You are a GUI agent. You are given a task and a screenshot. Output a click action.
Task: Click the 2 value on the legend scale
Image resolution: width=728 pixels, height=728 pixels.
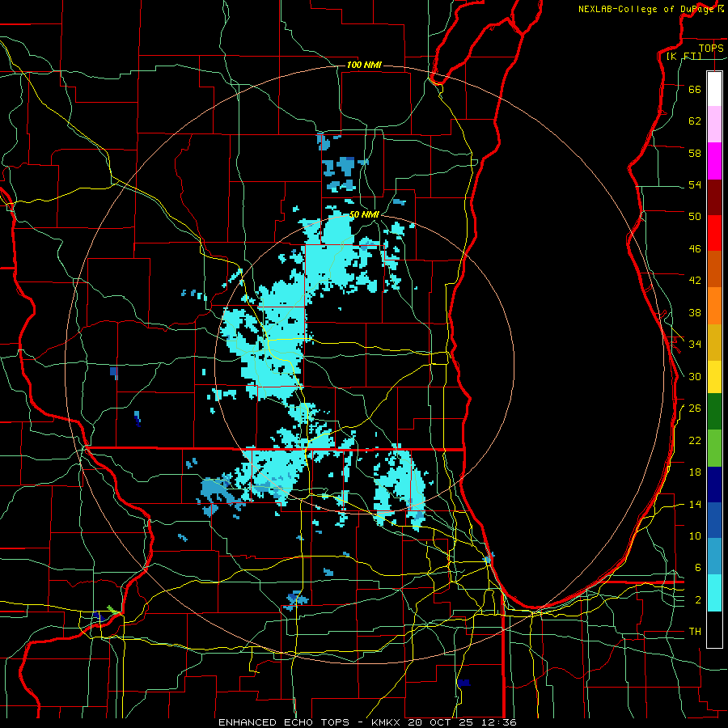coord(698,600)
